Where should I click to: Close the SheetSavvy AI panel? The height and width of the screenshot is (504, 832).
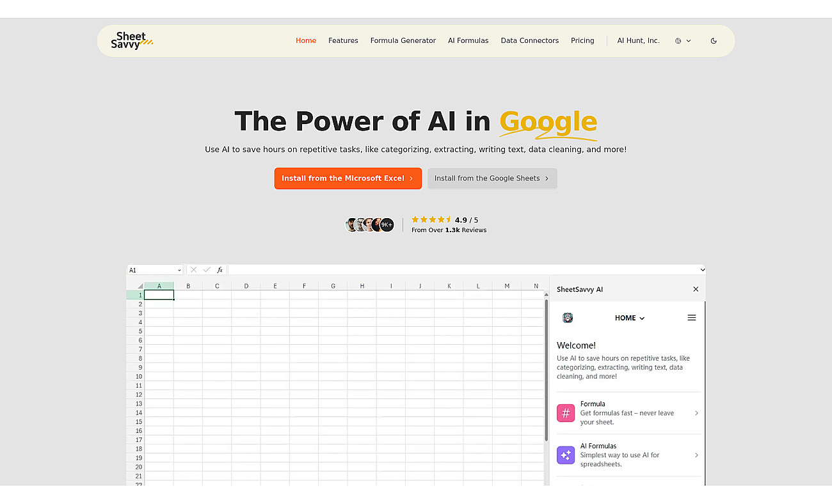(696, 289)
